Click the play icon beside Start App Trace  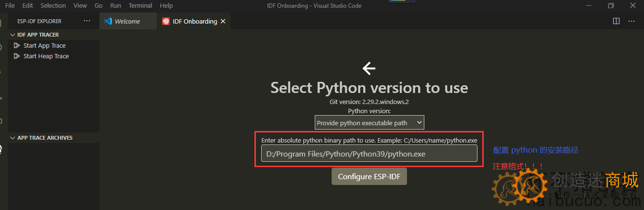(17, 46)
